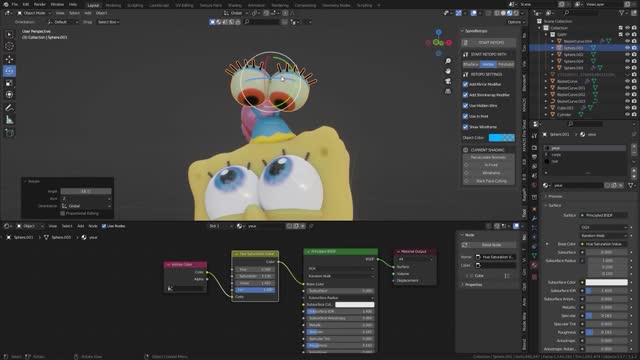The width and height of the screenshot is (640, 360).
Task: Collapse the Surface section in material properties
Action: click(x=554, y=206)
